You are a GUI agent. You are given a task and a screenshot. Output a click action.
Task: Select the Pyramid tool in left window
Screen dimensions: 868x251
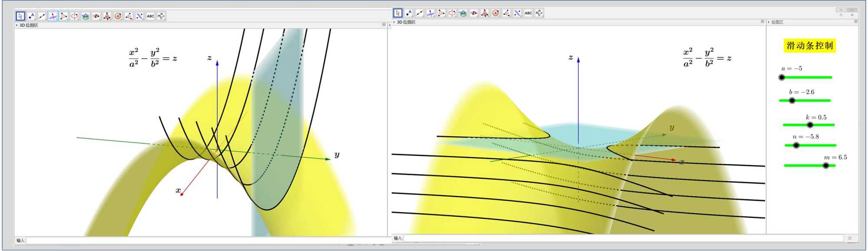tap(107, 16)
